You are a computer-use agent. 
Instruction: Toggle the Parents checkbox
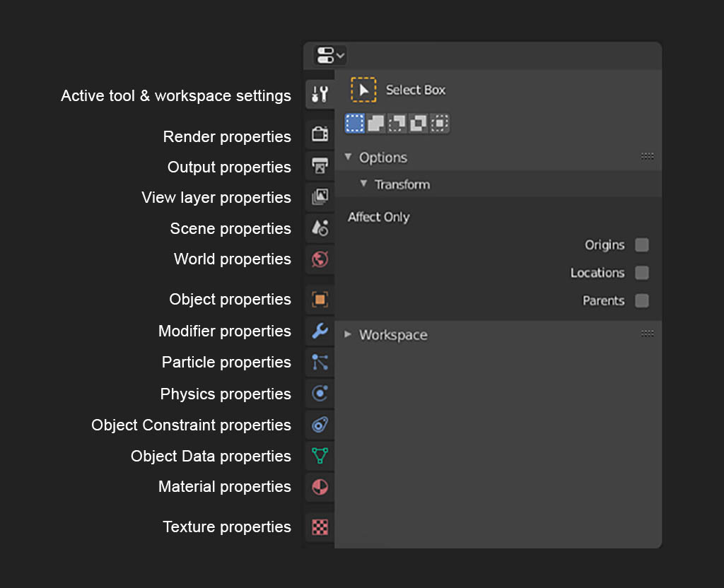(x=642, y=300)
